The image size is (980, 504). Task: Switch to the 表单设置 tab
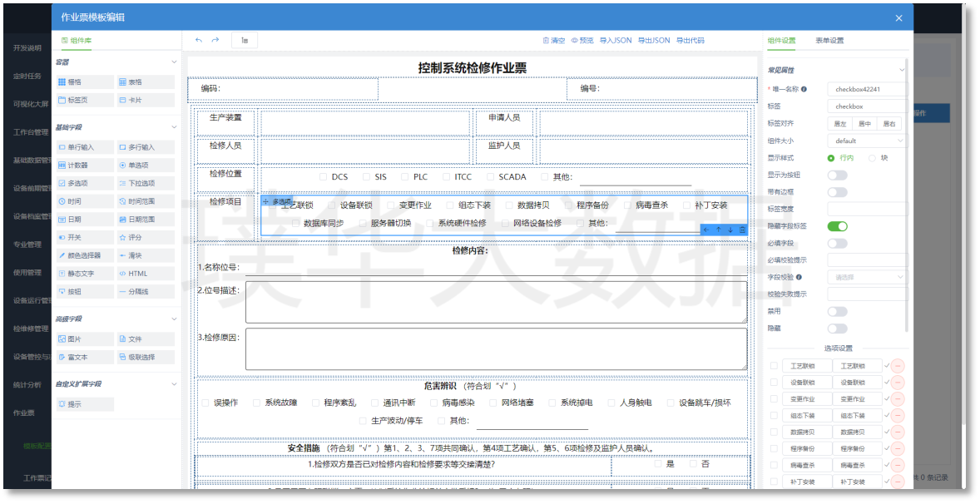(829, 40)
